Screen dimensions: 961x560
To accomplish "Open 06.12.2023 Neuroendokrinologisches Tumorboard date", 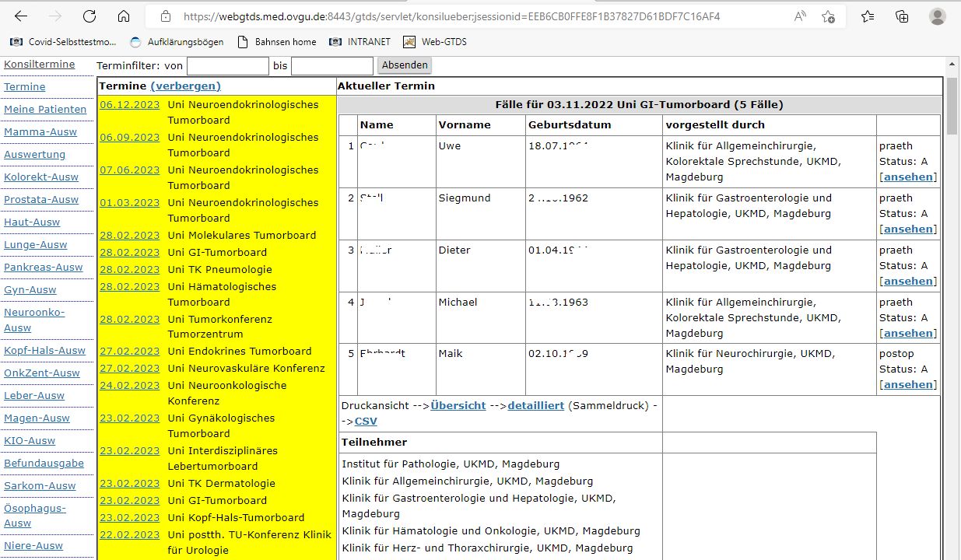I will point(129,104).
